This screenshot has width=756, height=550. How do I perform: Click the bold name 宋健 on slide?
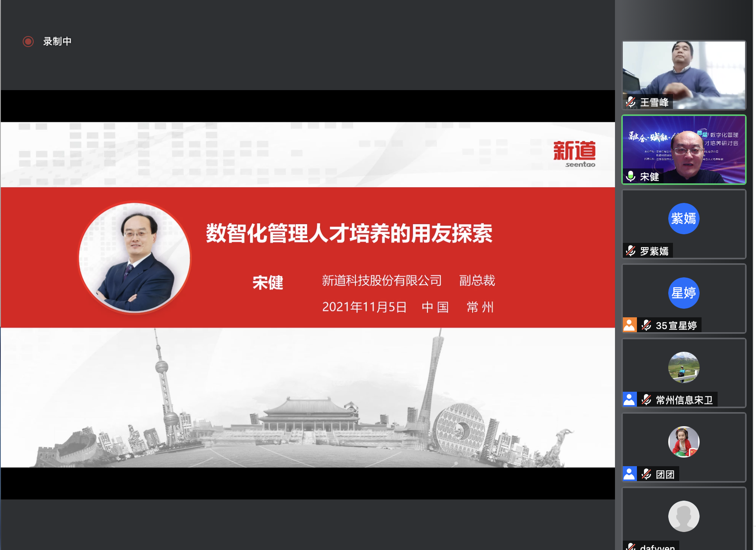[x=268, y=282]
